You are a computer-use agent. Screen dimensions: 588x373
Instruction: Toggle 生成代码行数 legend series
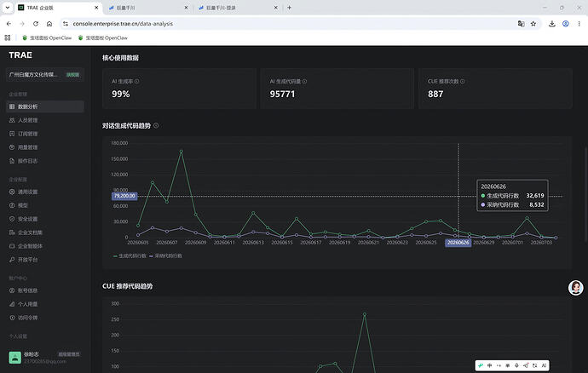(130, 256)
